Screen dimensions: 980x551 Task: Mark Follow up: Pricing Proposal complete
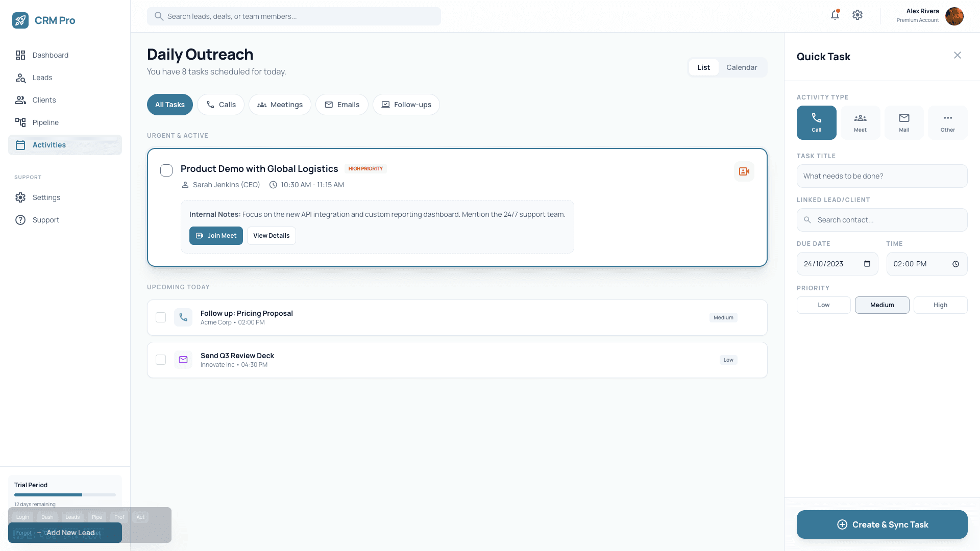coord(160,317)
